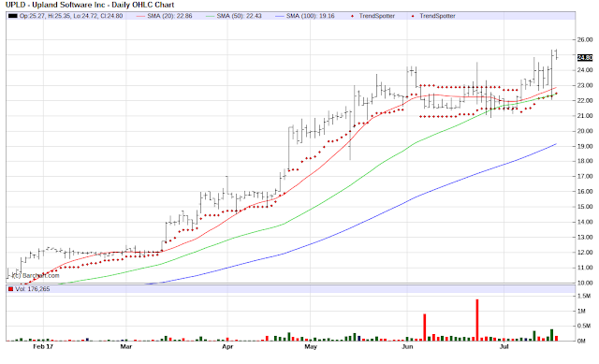This screenshot has width=599, height=364.
Task: Click the 19.00 price axis label
Action: click(x=585, y=146)
